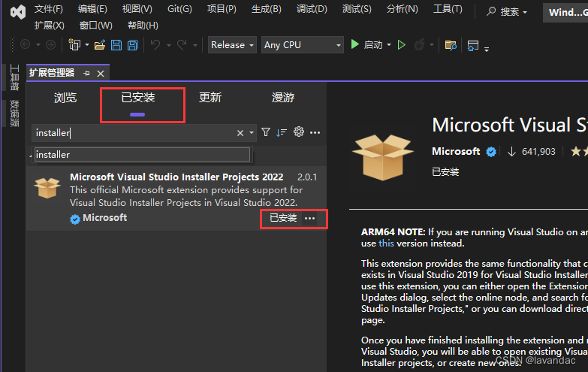Viewport: 588px width, 372px height.
Task: Expand the redo history dropdown arrow
Action: 195,45
